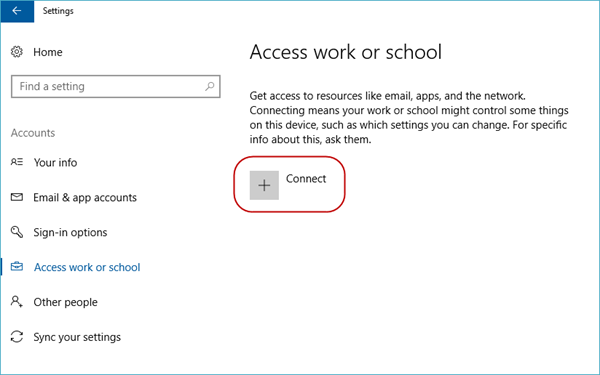Click the Other people icon

coord(16,302)
